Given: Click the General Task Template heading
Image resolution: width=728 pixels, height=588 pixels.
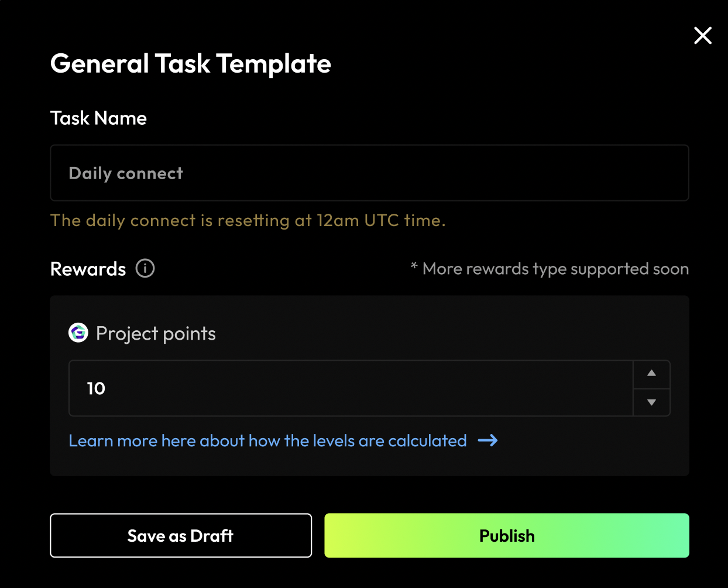Looking at the screenshot, I should coord(191,63).
